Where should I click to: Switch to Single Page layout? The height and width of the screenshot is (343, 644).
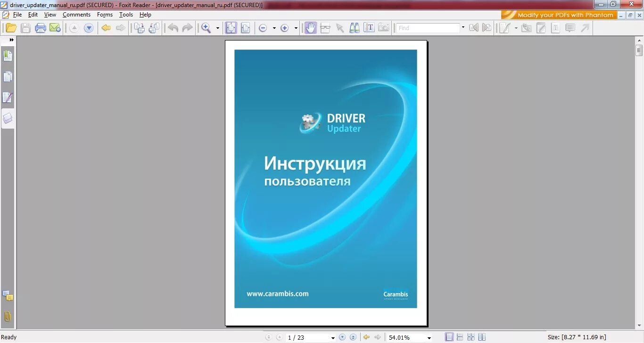[x=449, y=337]
